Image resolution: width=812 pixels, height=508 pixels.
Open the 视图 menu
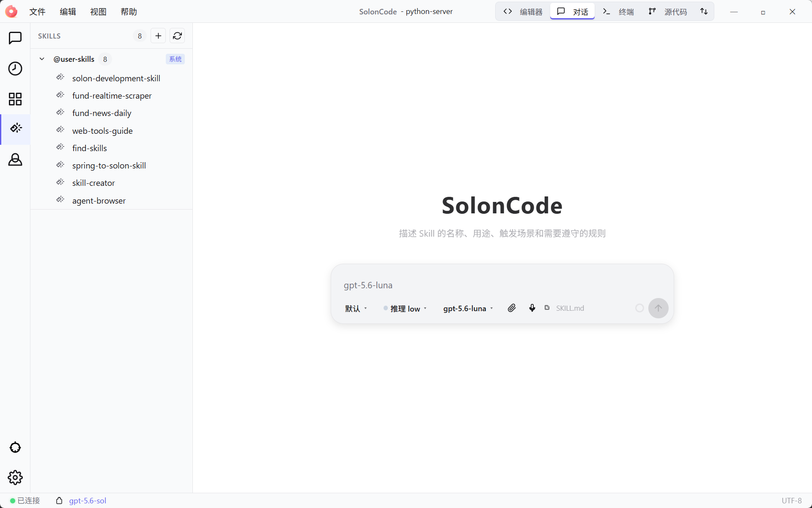coord(98,11)
